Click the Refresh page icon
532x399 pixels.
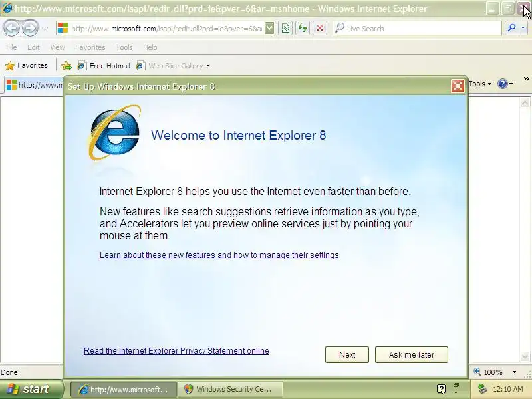303,29
